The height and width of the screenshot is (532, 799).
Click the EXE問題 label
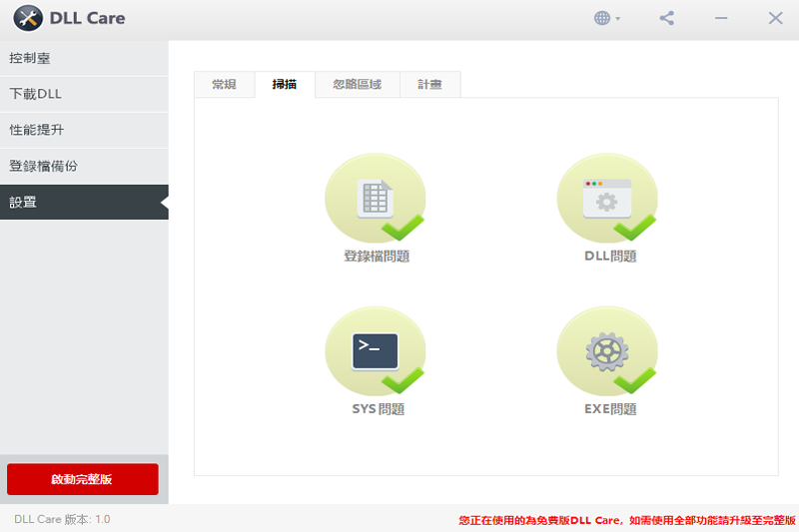[610, 409]
